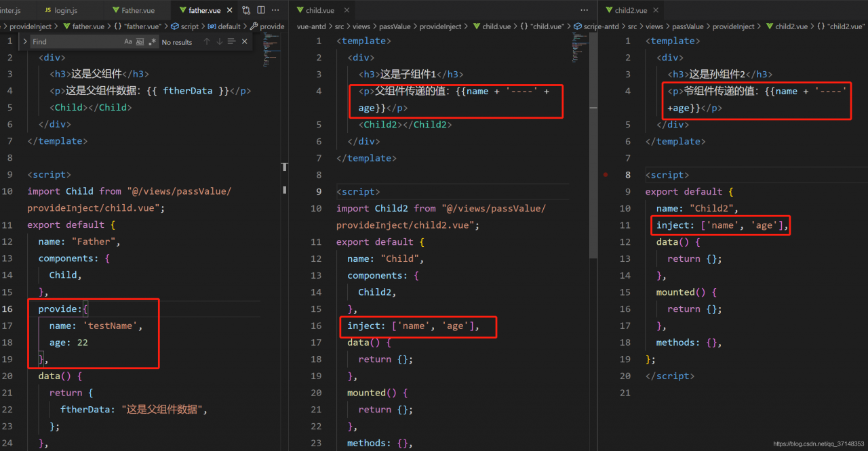Open changes compare icon in first editor

pos(245,11)
